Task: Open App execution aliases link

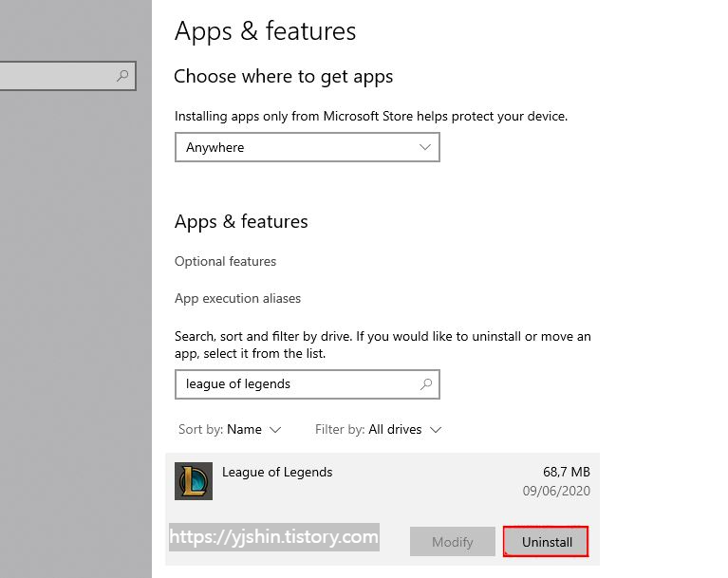Action: point(237,298)
